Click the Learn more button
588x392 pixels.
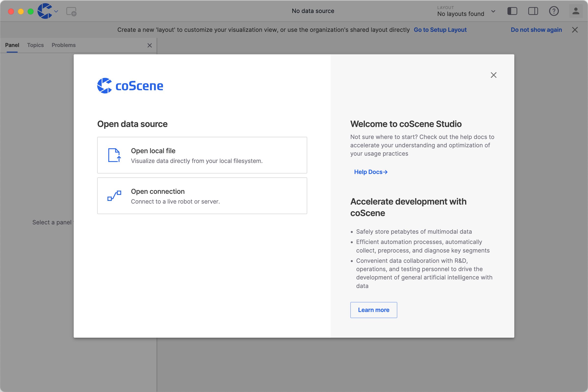click(x=373, y=310)
